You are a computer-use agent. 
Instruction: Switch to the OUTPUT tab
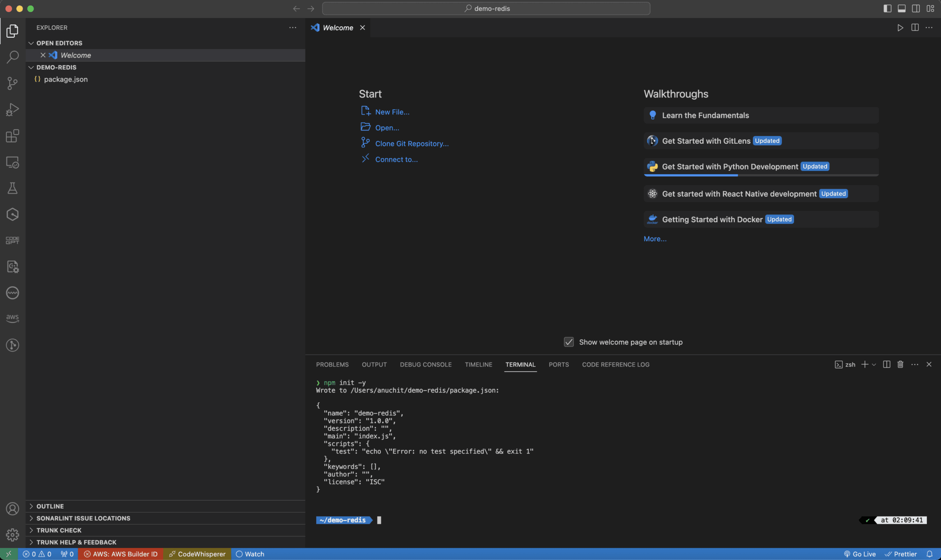374,364
